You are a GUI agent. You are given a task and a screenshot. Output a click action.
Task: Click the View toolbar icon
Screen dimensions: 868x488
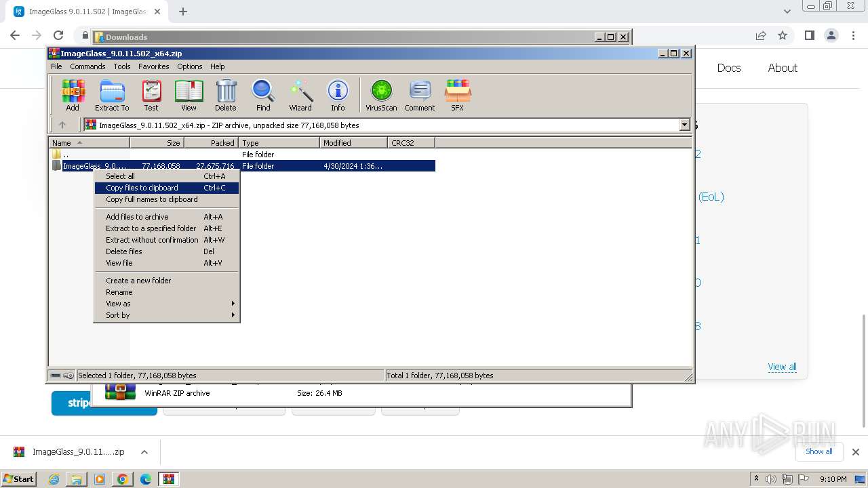189,95
